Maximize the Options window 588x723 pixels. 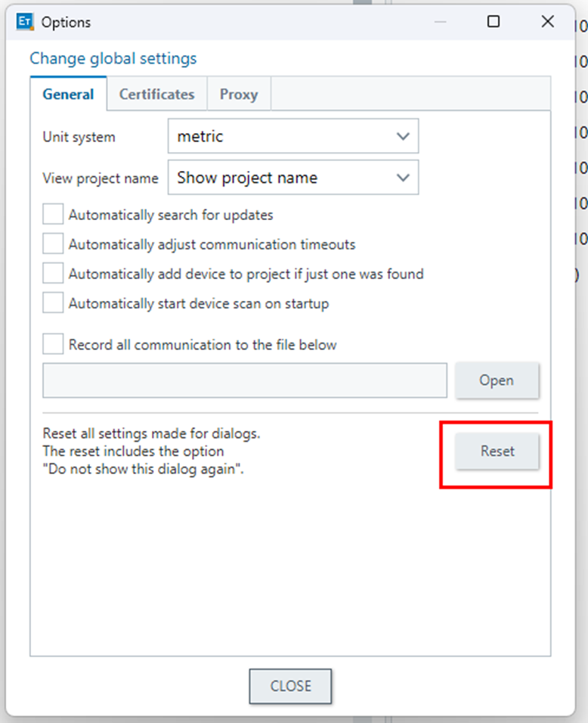[494, 22]
